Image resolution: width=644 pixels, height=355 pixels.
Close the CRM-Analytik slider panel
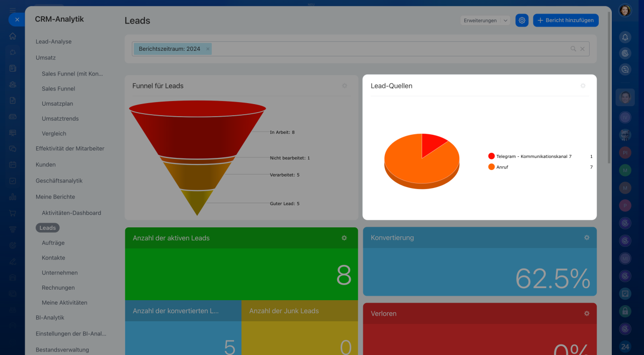pyautogui.click(x=17, y=20)
